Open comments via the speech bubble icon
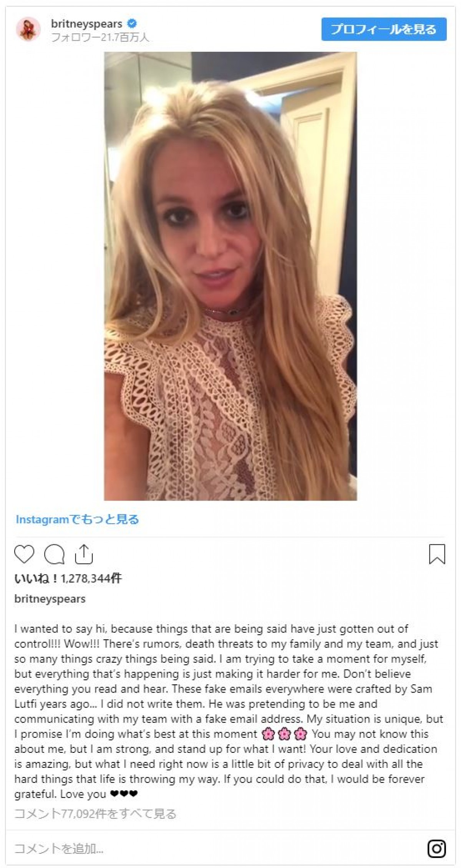The width and height of the screenshot is (461, 868). (x=54, y=554)
